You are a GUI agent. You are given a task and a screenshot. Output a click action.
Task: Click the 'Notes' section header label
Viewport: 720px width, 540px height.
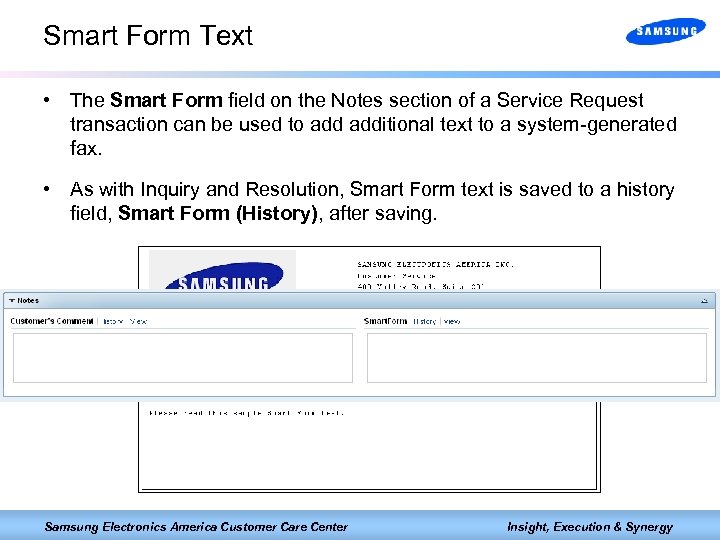[28, 301]
